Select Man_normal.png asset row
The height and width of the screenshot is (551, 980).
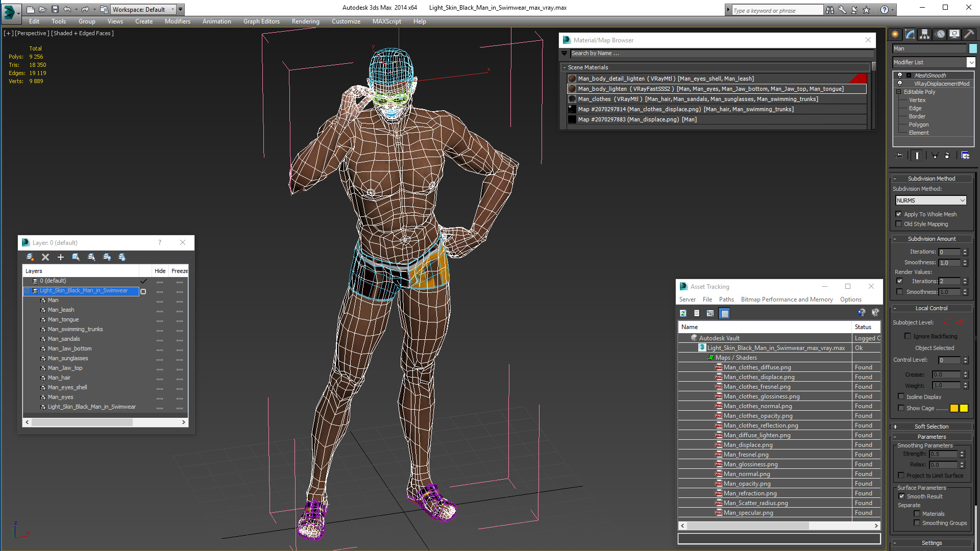click(747, 474)
